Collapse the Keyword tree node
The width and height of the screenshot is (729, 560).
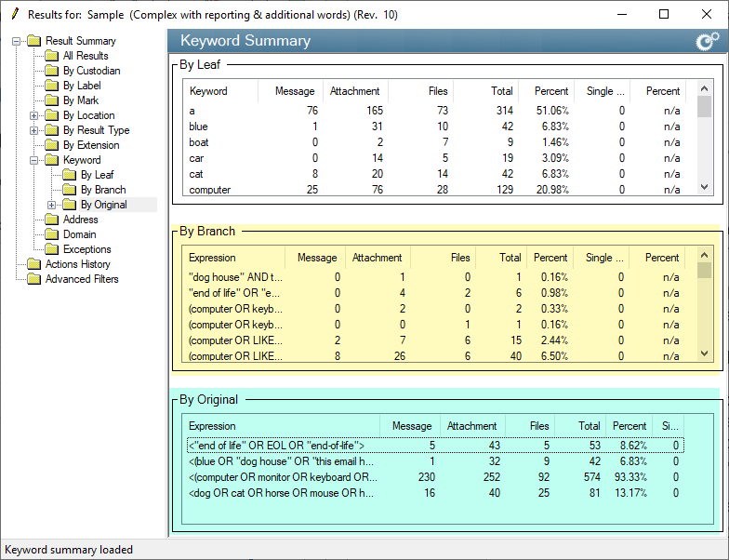34,160
